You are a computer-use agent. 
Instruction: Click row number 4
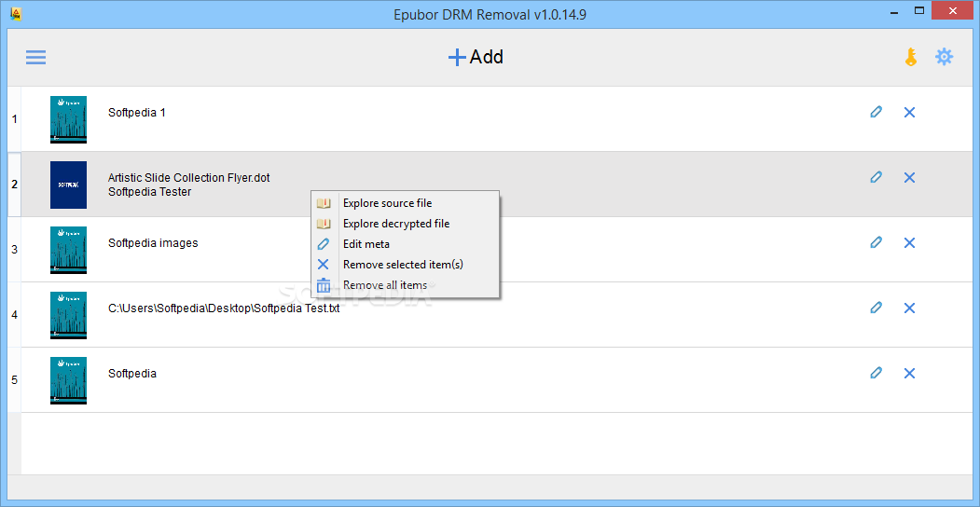[x=14, y=315]
